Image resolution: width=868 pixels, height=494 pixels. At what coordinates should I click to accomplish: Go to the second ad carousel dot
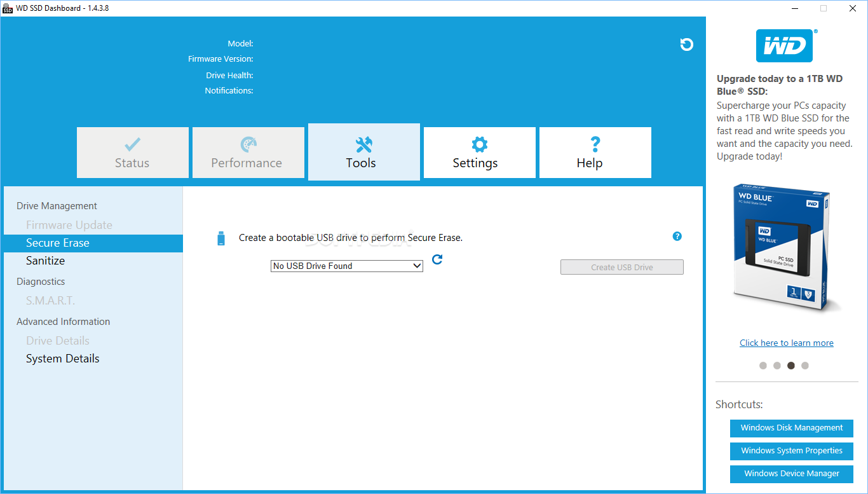tap(777, 366)
